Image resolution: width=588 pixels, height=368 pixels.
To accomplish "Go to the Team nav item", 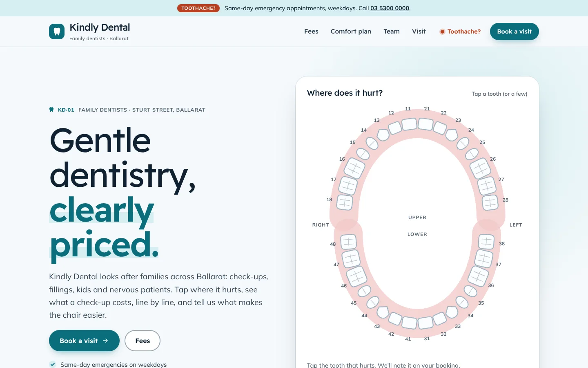I will pos(392,31).
